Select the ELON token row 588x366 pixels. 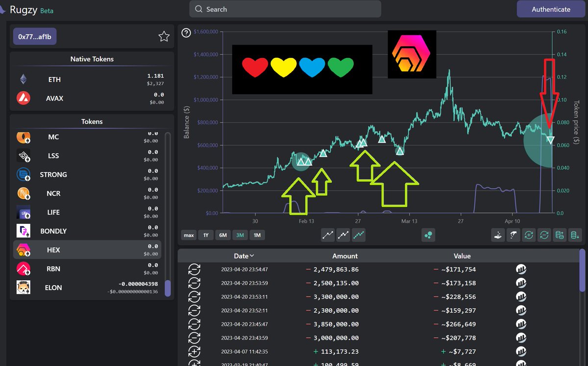pyautogui.click(x=87, y=287)
